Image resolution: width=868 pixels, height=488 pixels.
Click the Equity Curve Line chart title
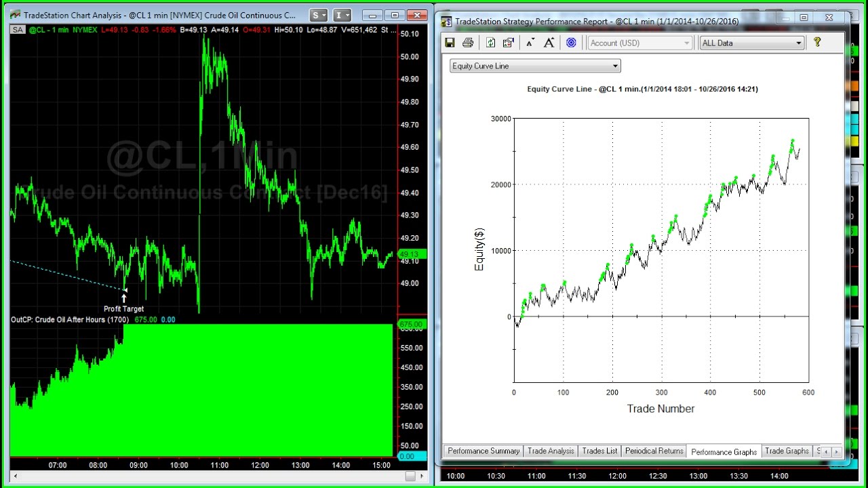[642, 89]
